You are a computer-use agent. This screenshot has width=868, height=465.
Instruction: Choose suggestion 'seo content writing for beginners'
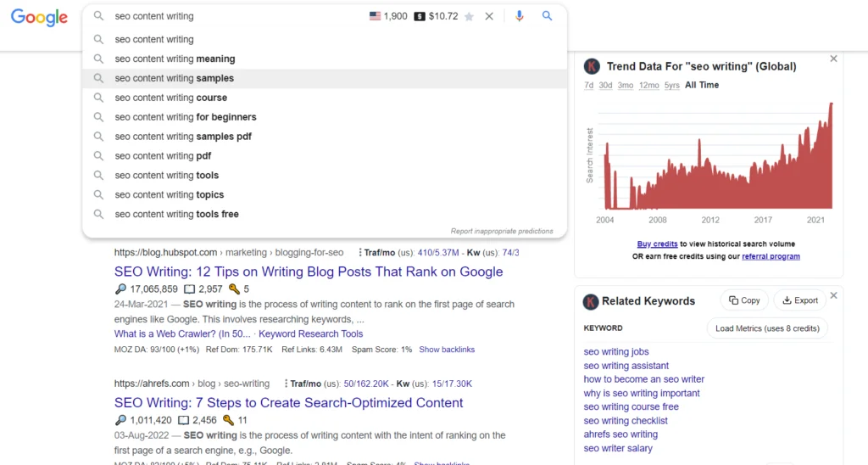(325, 117)
